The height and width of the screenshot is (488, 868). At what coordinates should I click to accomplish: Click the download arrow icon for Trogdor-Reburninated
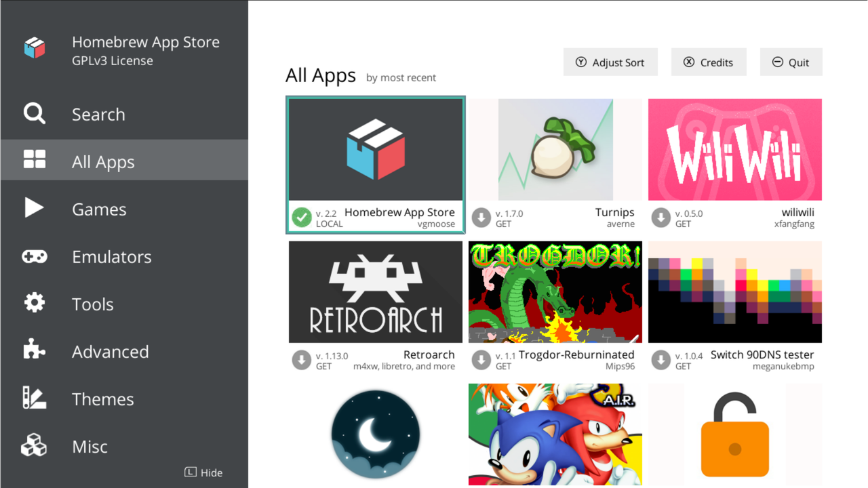[x=481, y=360]
